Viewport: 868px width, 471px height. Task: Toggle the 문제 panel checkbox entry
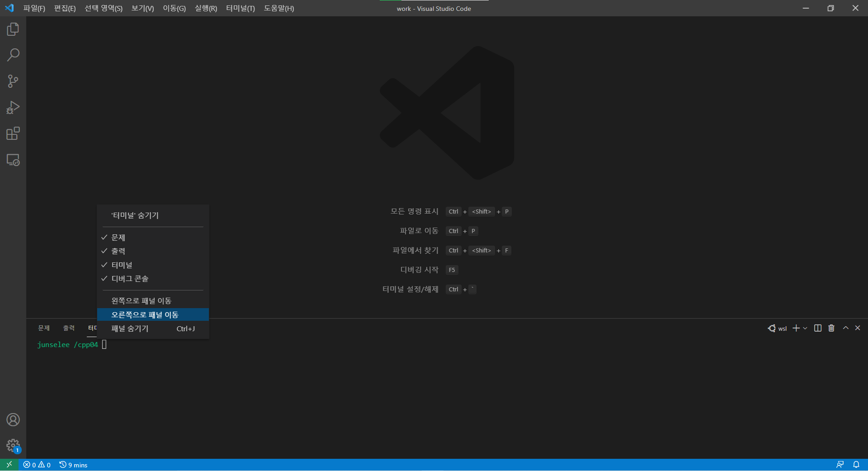pos(153,237)
